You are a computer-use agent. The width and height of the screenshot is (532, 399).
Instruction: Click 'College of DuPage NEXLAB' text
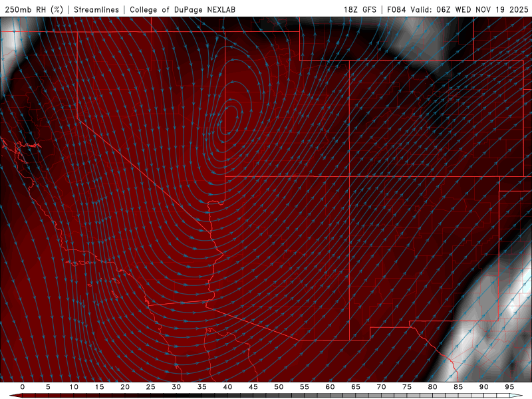pyautogui.click(x=182, y=9)
